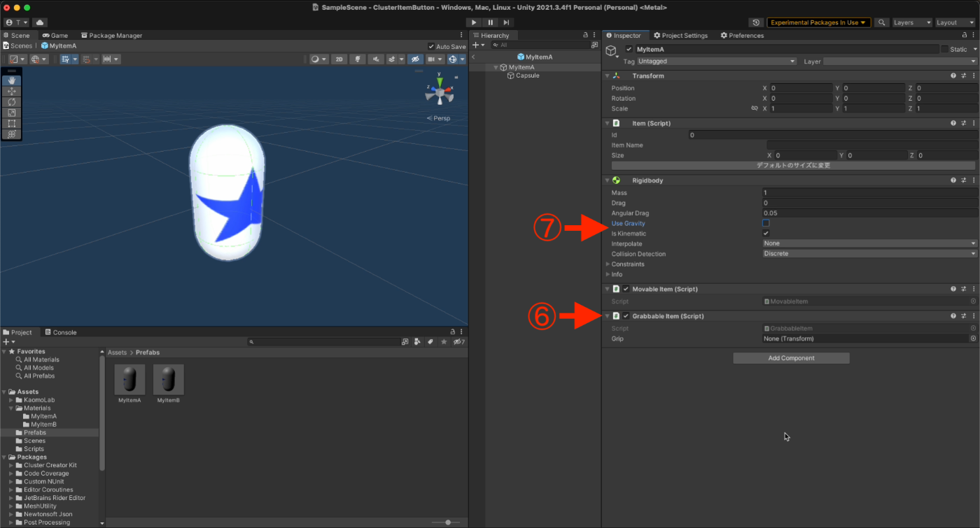Open the Layers dropdown in toolbar
The height and width of the screenshot is (528, 980).
click(x=912, y=22)
